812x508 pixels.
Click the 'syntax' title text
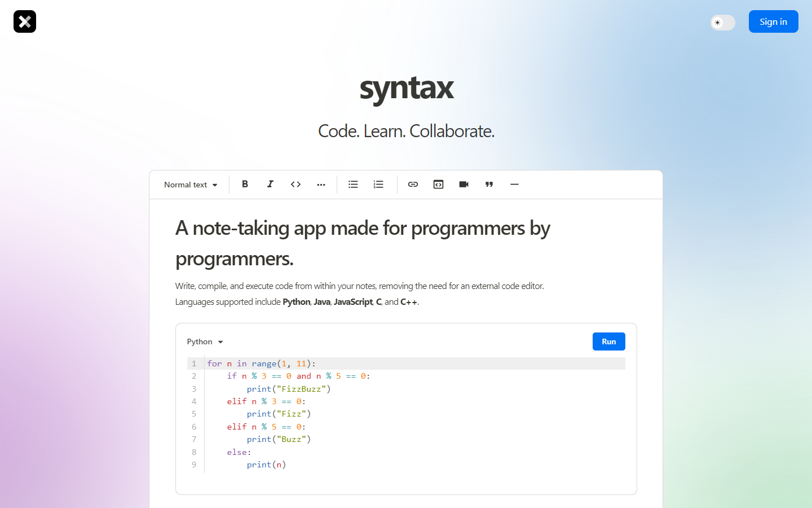[x=407, y=88]
